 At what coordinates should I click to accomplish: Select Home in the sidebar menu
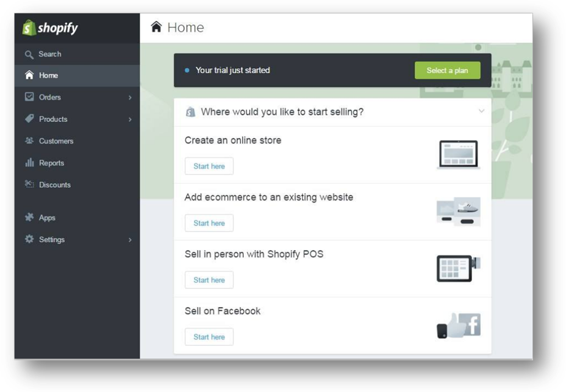coord(77,76)
